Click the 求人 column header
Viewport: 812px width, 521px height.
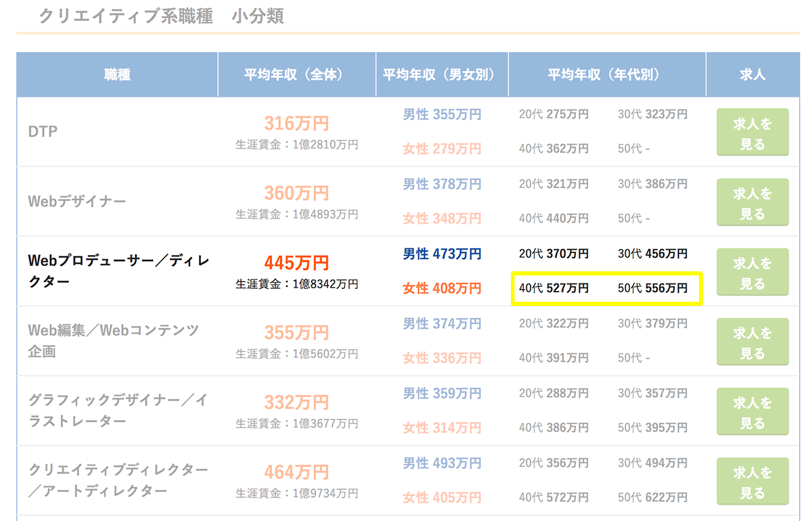[x=752, y=74]
